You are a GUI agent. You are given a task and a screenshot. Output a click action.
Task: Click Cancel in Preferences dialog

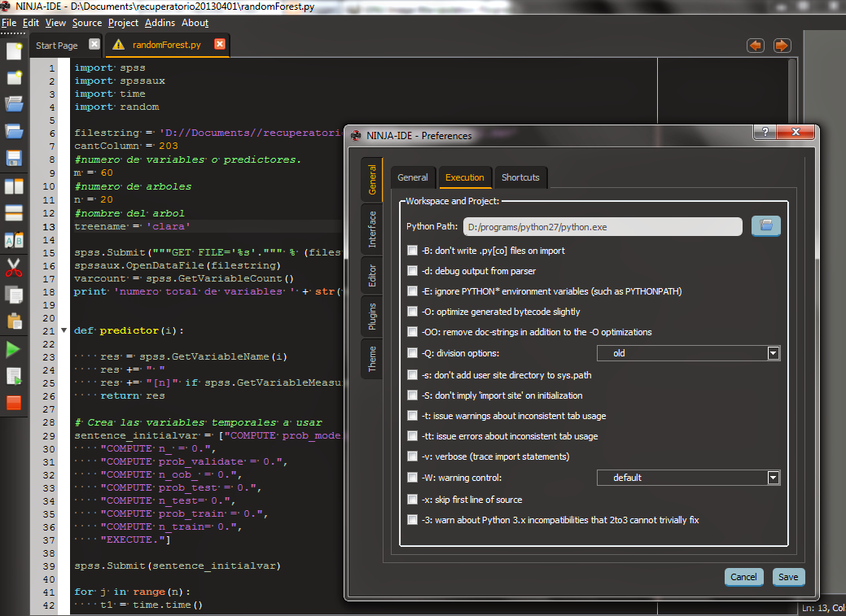[x=743, y=577]
